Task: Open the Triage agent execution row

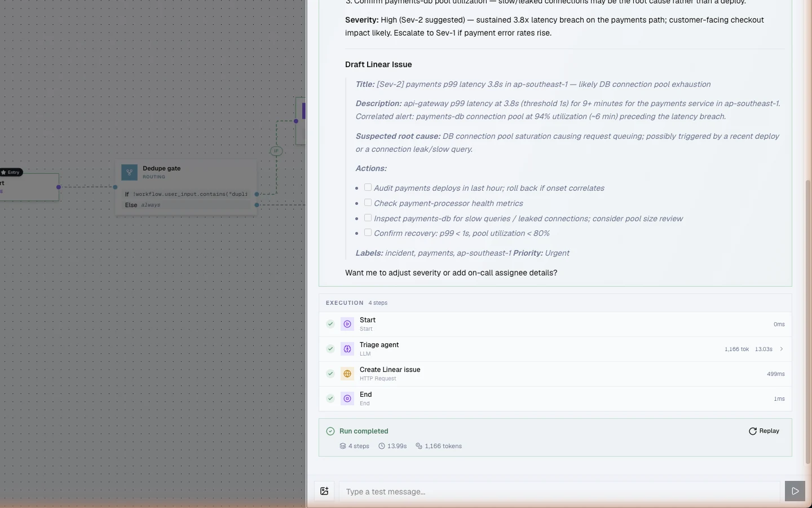Action: pos(555,349)
